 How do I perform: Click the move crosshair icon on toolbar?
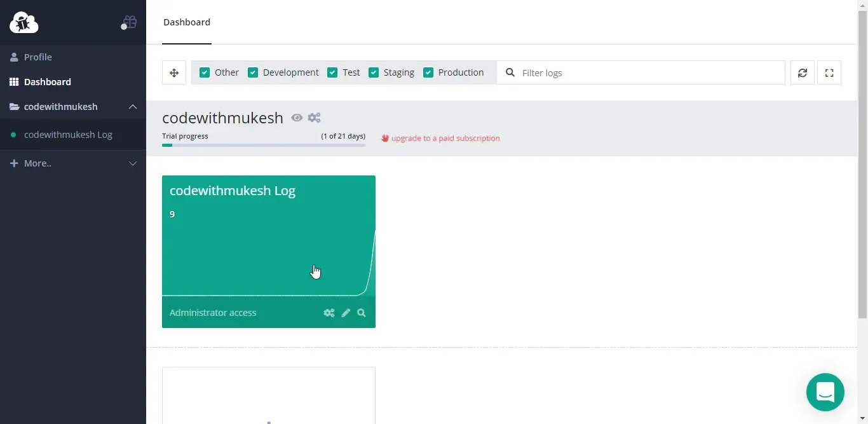tap(174, 72)
